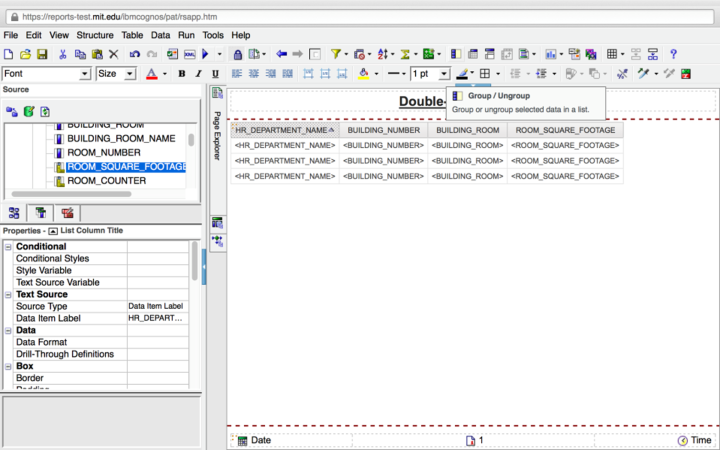Click the Filter funnel icon

336,54
